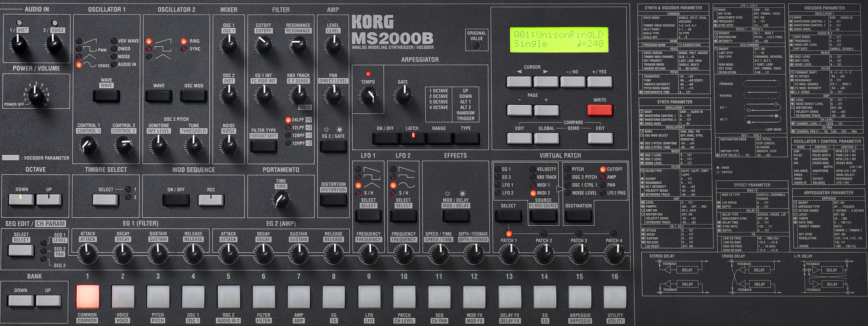Click the LFO 1 SELECT button
This screenshot has width=868, height=326.
(369, 216)
